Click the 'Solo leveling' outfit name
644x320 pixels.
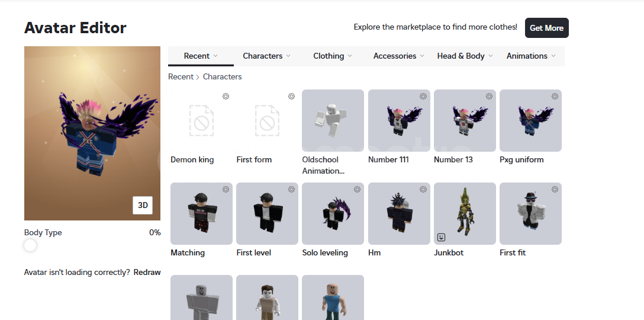325,253
